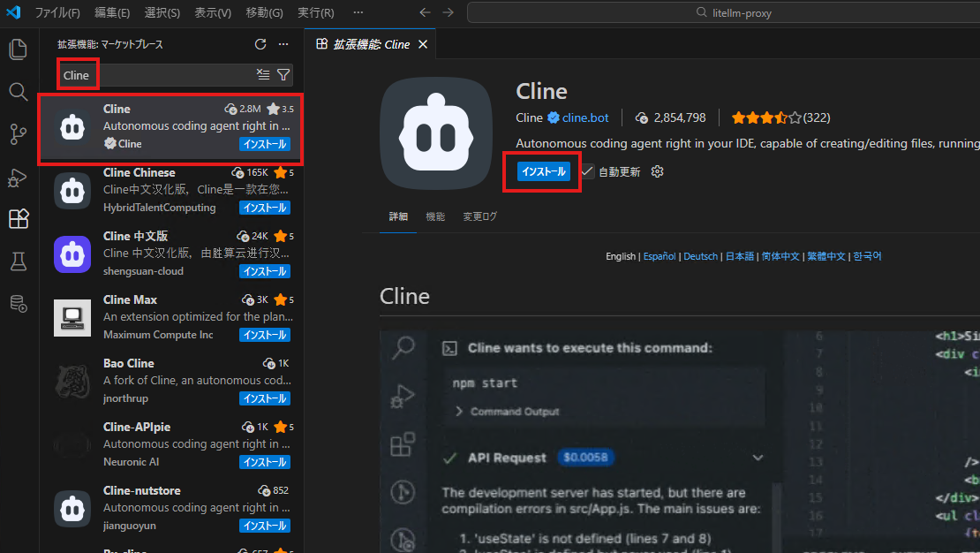
Task: Select the Cline Max result row
Action: 172,317
